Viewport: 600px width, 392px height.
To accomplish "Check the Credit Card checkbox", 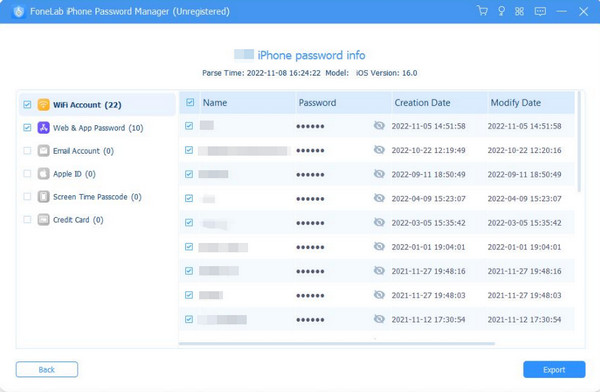I will coord(27,219).
